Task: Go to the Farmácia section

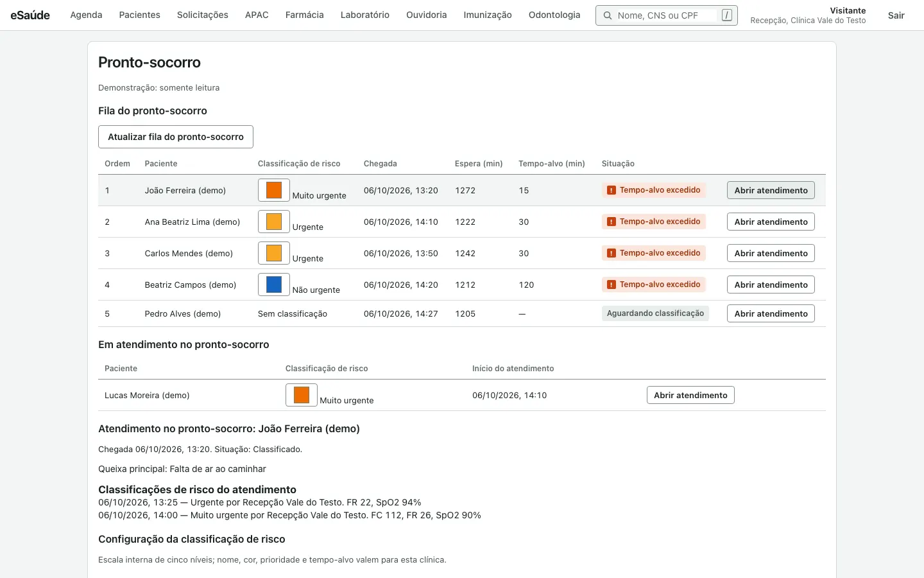Action: point(304,15)
